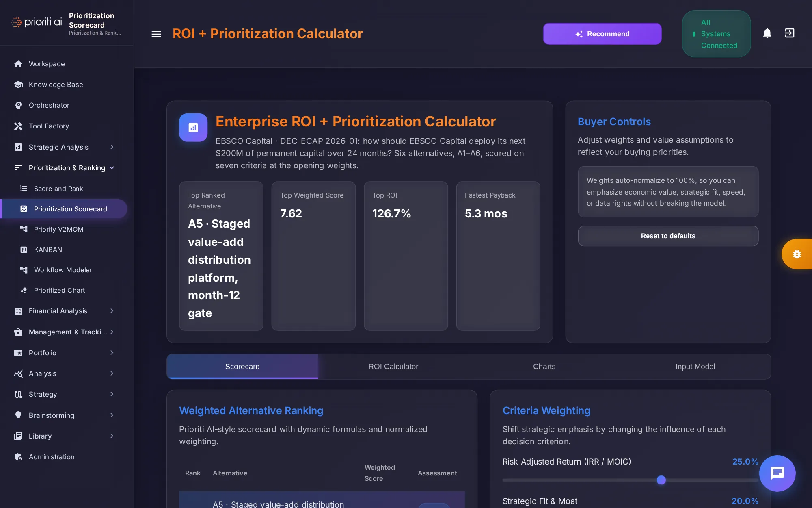Click the Tool Factory tools icon

point(18,126)
